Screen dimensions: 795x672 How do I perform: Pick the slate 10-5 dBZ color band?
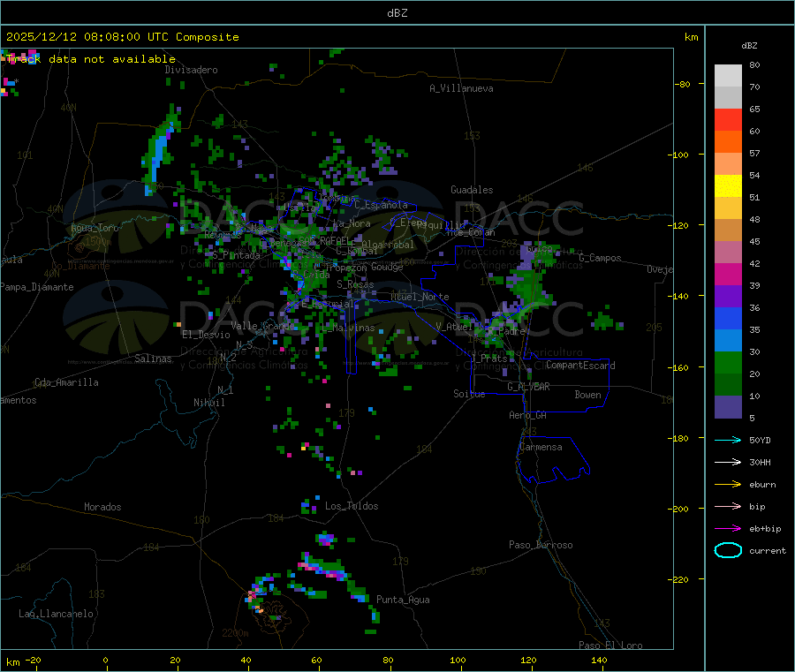click(728, 407)
